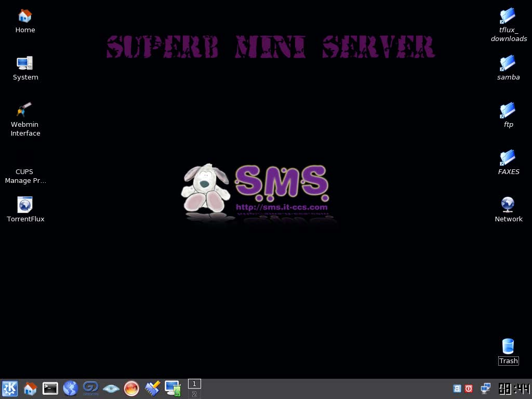This screenshot has height=399, width=532.
Task: Lock the session with padlock button
Action: point(457,389)
